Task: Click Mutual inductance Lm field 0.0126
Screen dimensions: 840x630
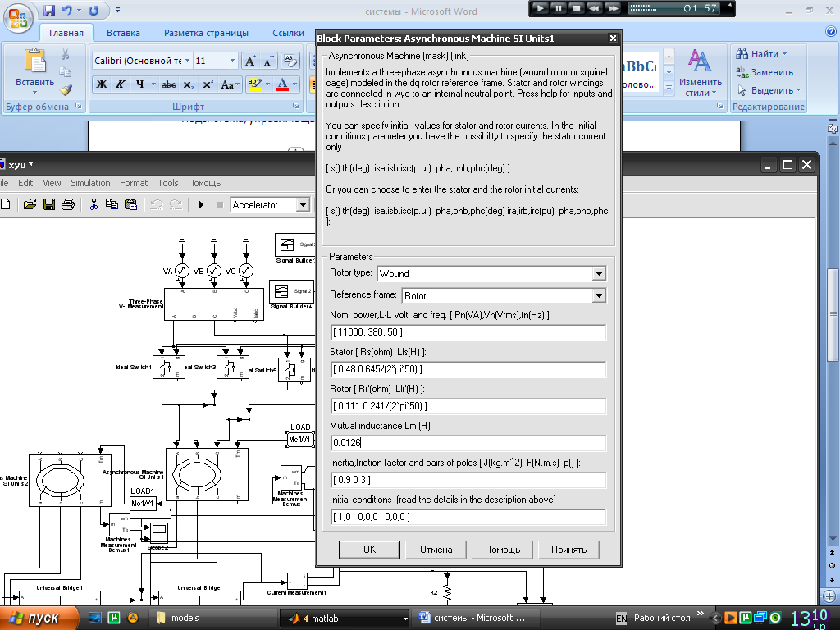Action: 468,442
